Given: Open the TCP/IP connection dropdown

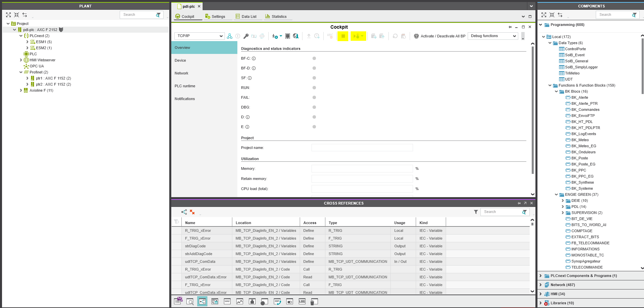Looking at the screenshot, I should (x=199, y=36).
